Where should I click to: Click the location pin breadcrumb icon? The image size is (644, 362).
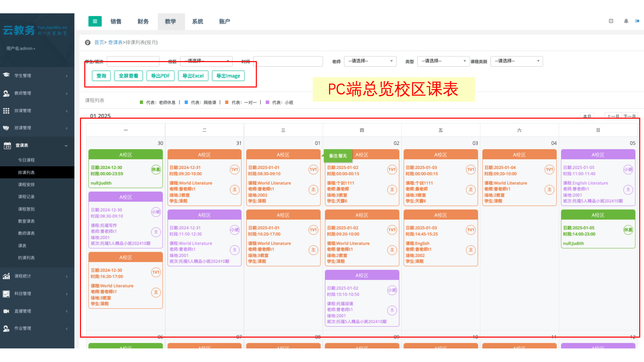tap(88, 42)
